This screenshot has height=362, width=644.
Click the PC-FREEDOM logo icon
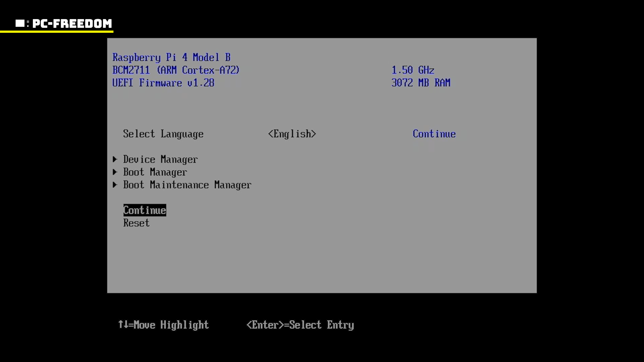[20, 23]
